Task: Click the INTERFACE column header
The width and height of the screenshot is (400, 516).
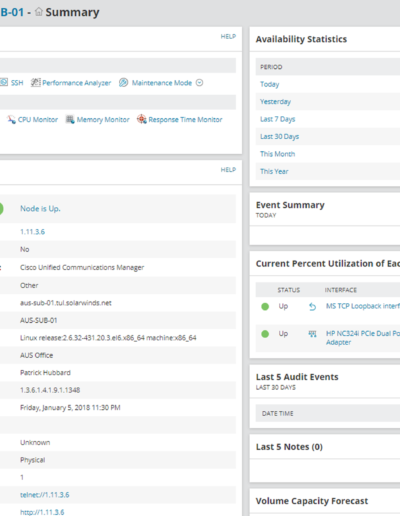Action: [x=341, y=290]
